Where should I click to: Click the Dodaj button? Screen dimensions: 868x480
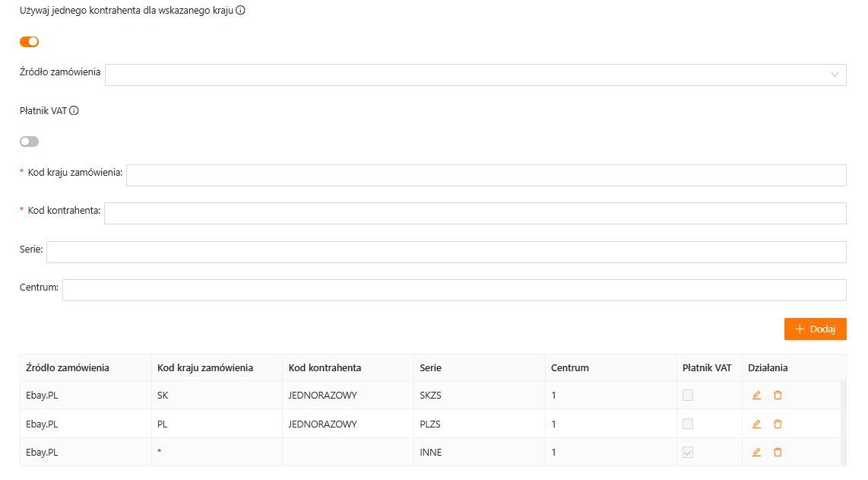click(x=815, y=329)
